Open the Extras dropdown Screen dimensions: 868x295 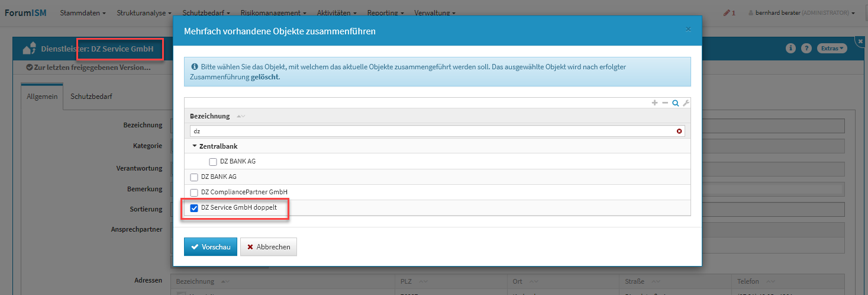tap(832, 49)
